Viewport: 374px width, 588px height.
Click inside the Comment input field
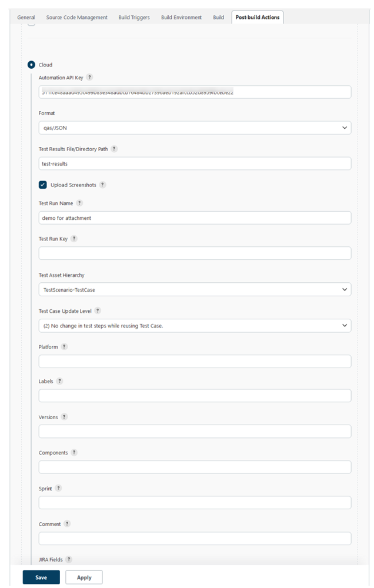[x=194, y=537]
